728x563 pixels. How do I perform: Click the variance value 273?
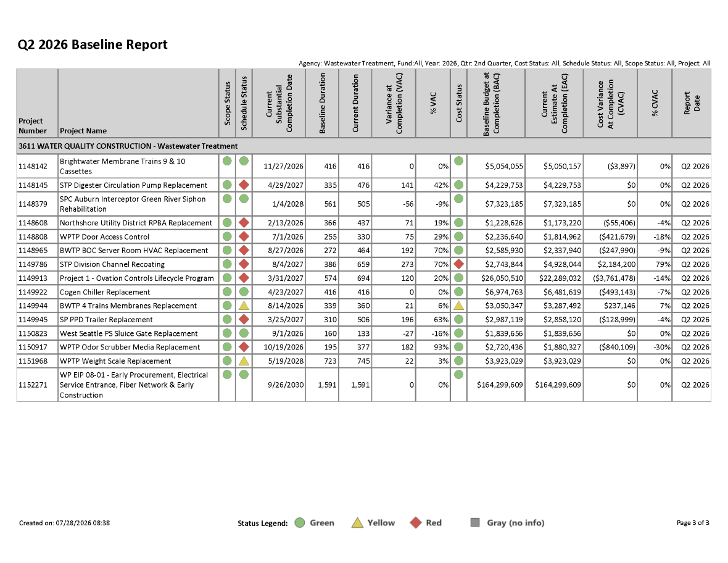[x=407, y=264]
